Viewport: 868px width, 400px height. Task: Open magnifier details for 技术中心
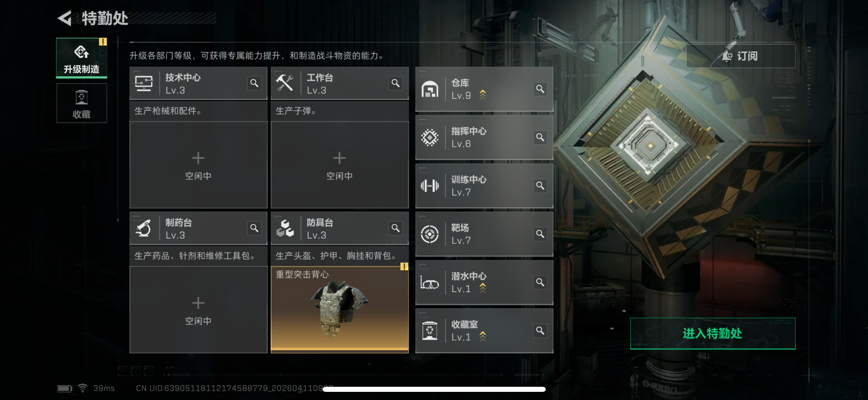coord(254,83)
